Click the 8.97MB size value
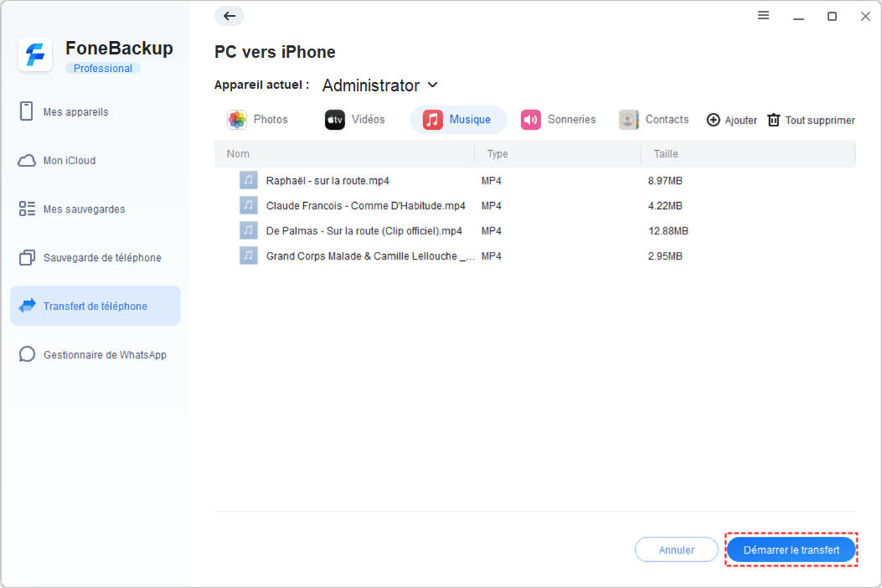 click(665, 181)
